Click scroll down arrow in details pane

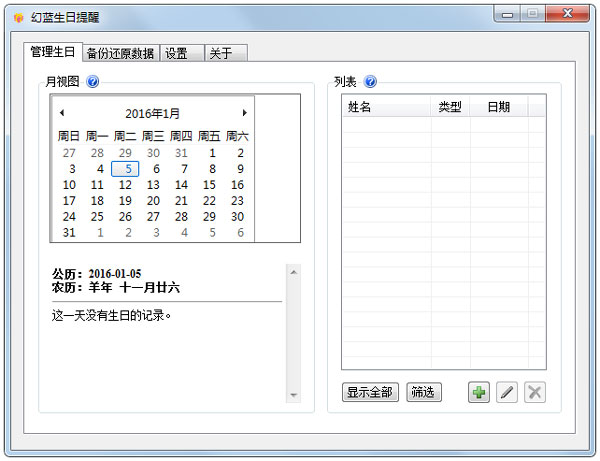tap(293, 395)
